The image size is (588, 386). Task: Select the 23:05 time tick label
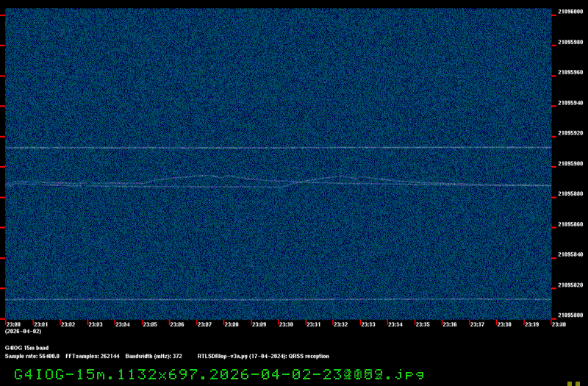150,324
